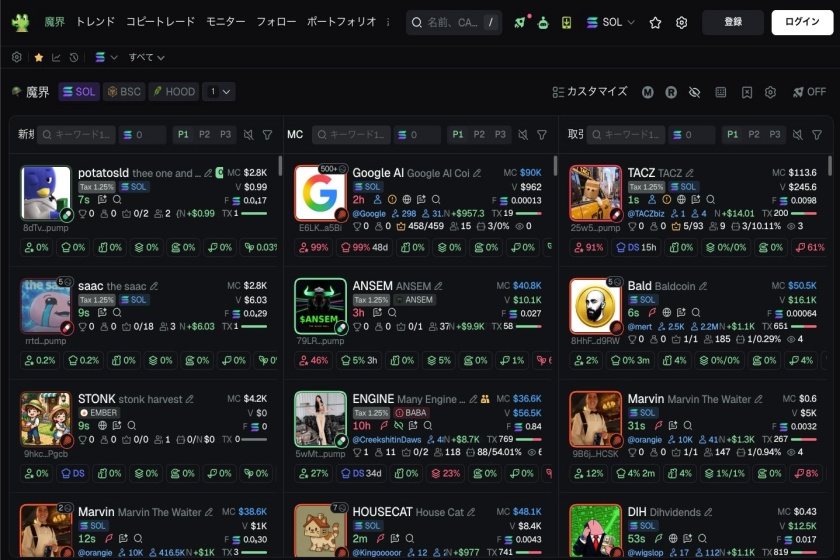Open the @Google twitter link
The image size is (840, 560).
(369, 213)
